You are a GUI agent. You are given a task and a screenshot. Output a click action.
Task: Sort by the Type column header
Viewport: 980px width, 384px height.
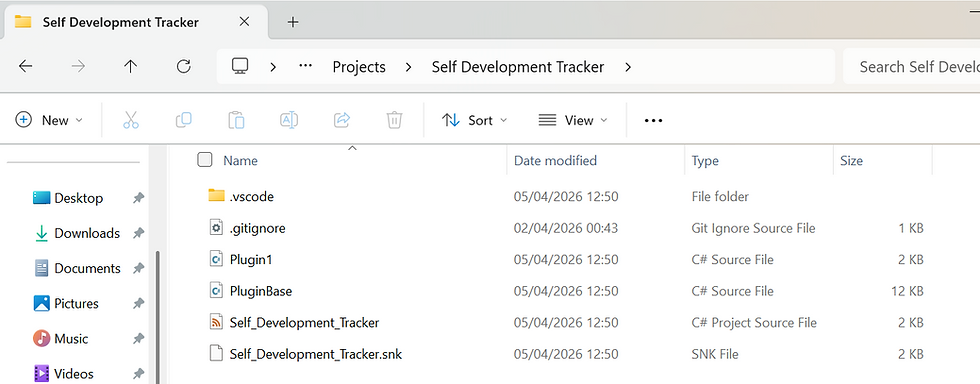pyautogui.click(x=704, y=161)
